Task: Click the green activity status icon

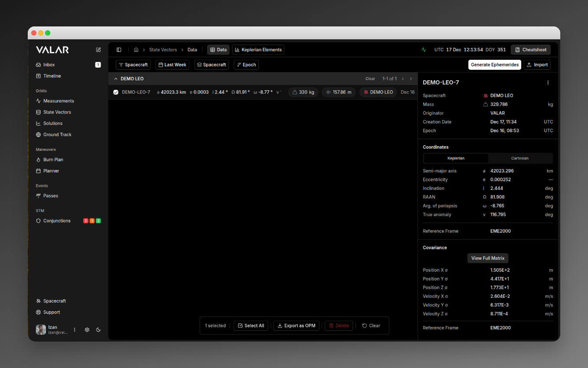Action: tap(424, 50)
